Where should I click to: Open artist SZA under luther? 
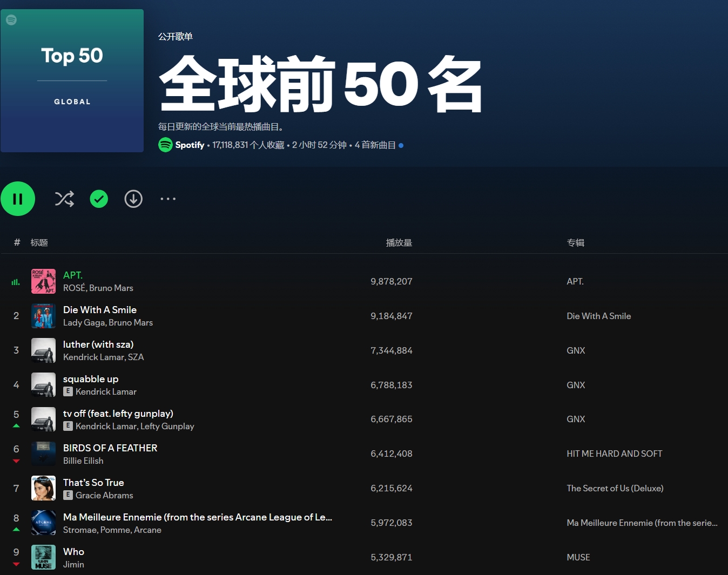point(136,357)
